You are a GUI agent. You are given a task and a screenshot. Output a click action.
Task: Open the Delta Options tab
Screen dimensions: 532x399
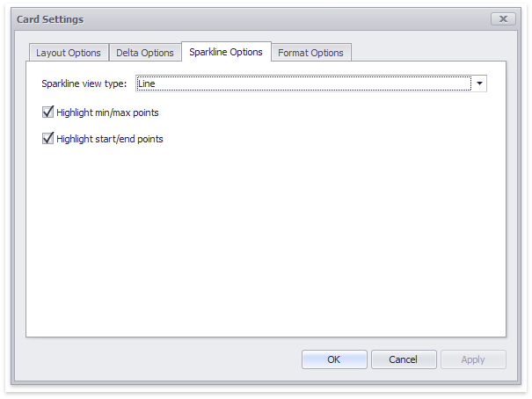(x=145, y=53)
